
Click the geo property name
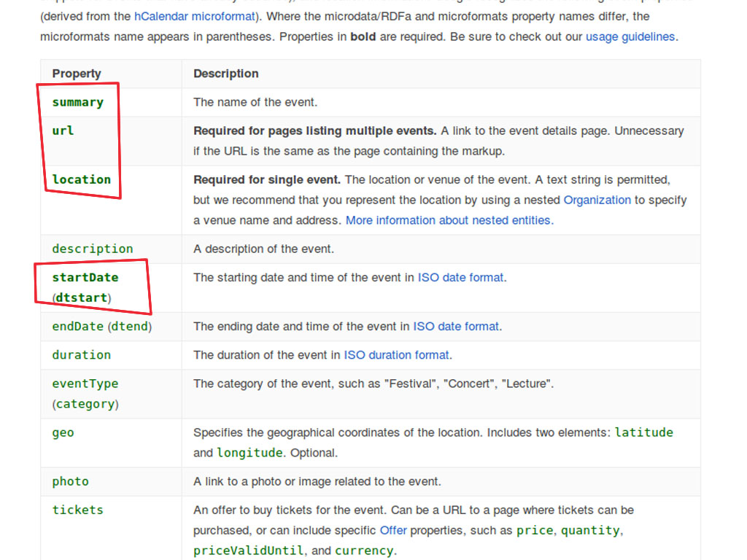pos(63,432)
